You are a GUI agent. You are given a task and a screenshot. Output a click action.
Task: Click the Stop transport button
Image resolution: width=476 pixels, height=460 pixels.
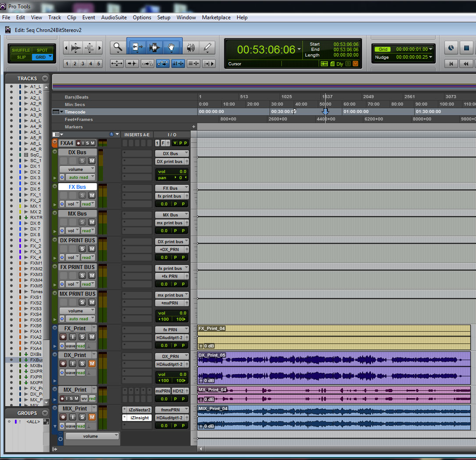tap(467, 48)
